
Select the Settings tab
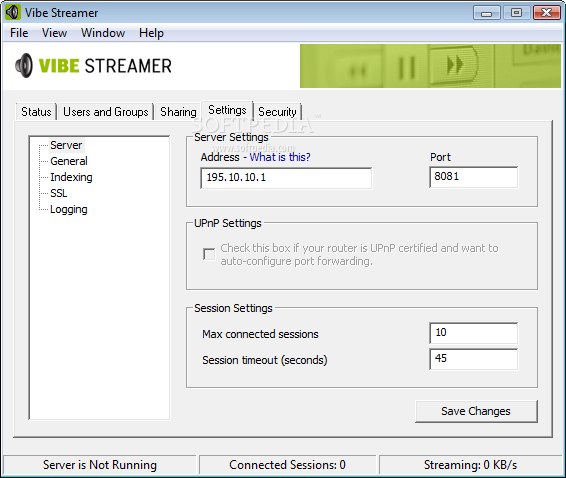click(227, 110)
